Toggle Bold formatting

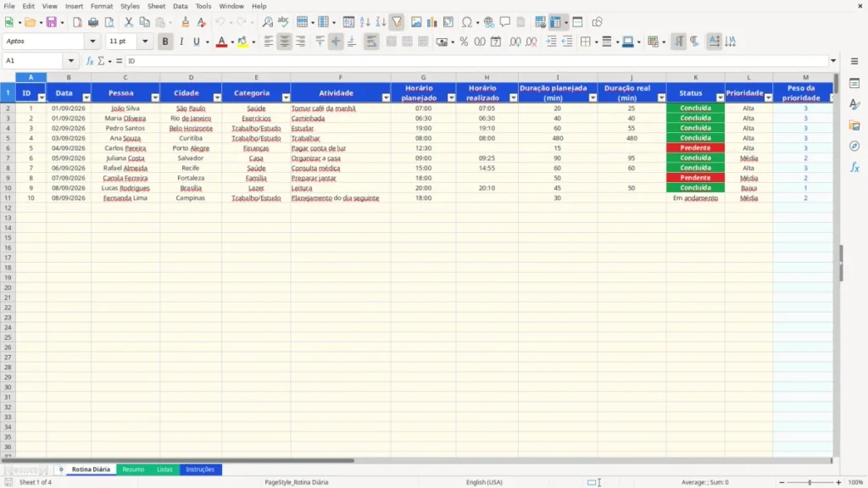pos(165,42)
